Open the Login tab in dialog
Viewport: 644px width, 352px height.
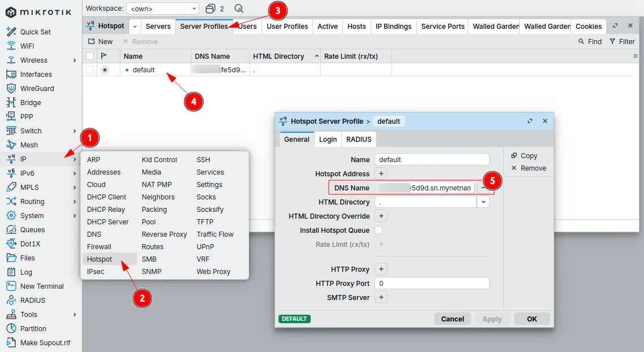coord(328,139)
